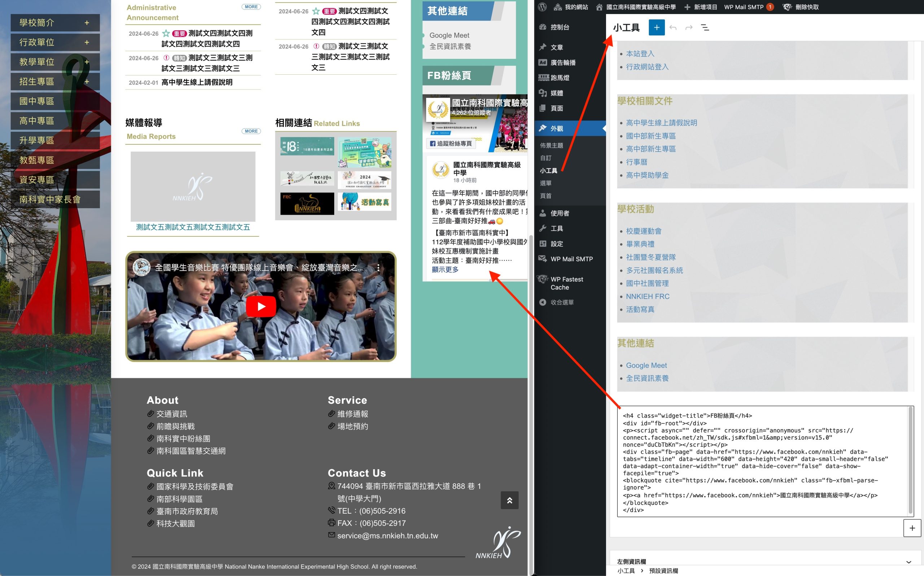
Task: Open the 國立南科國際實驗高級中學 site menu
Action: [636, 7]
